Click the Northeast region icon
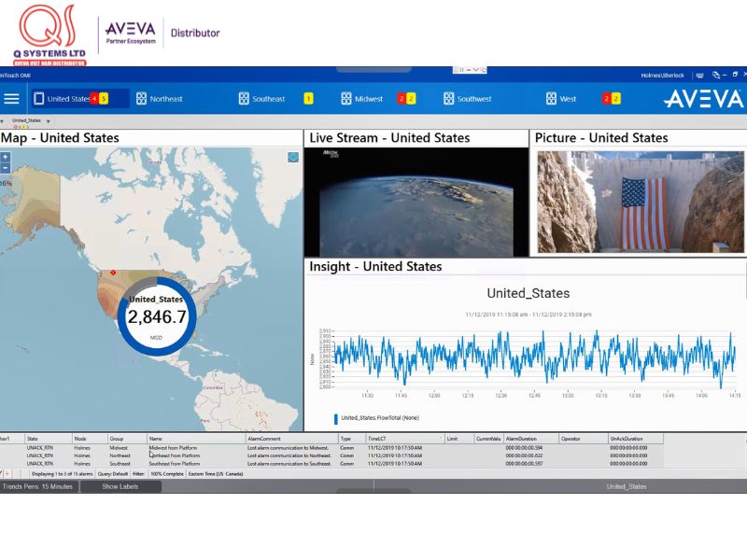The width and height of the screenshot is (747, 560). point(141,99)
